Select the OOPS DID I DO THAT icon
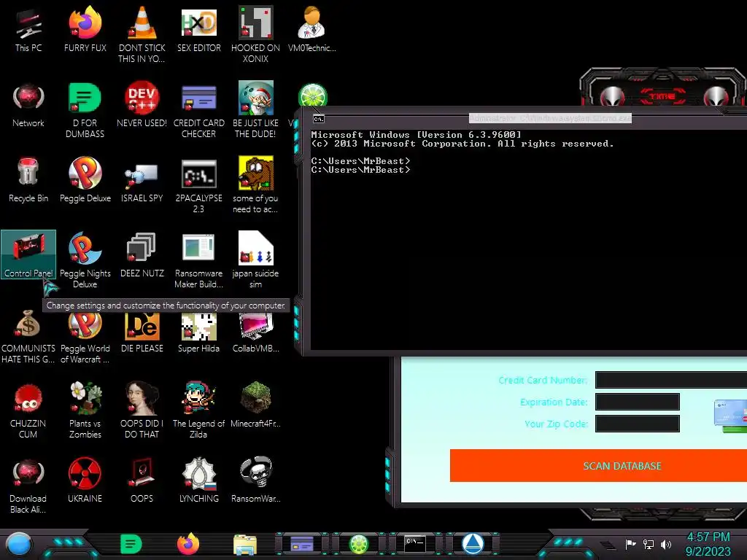 (142, 411)
